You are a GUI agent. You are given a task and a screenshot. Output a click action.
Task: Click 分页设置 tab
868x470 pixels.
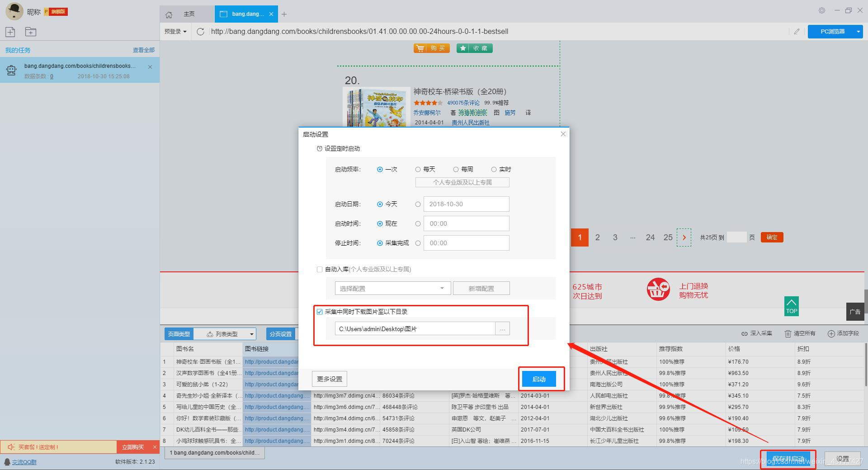point(281,334)
